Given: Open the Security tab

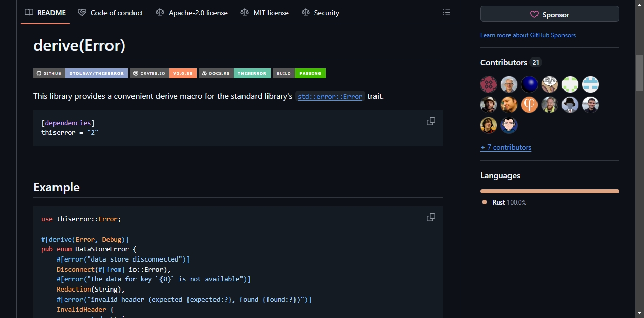Looking at the screenshot, I should (x=320, y=13).
